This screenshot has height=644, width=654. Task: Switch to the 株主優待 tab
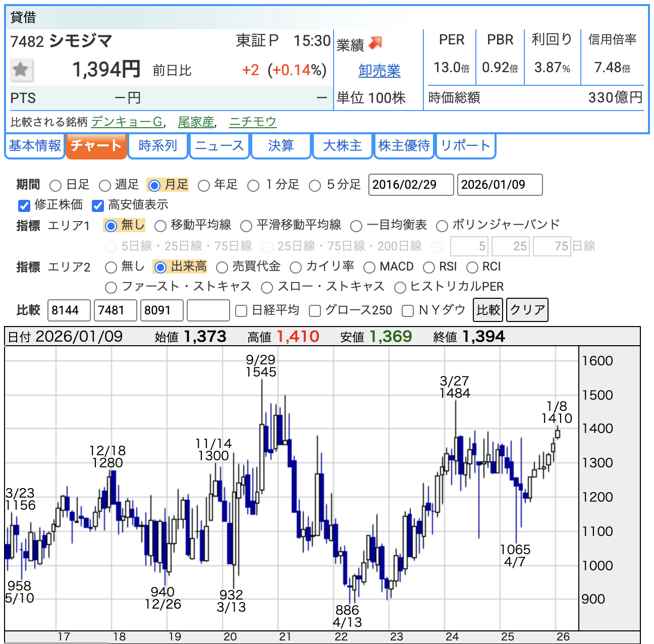coord(404,146)
